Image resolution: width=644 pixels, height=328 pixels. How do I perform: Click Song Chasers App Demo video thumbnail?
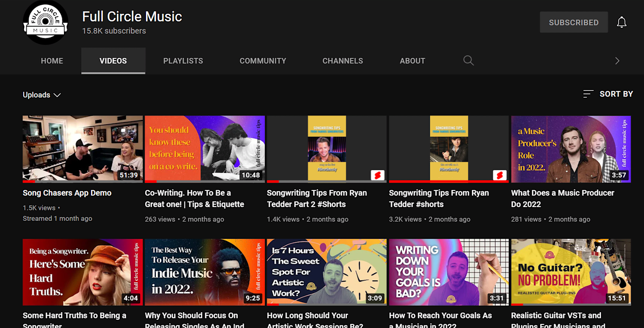(x=83, y=149)
